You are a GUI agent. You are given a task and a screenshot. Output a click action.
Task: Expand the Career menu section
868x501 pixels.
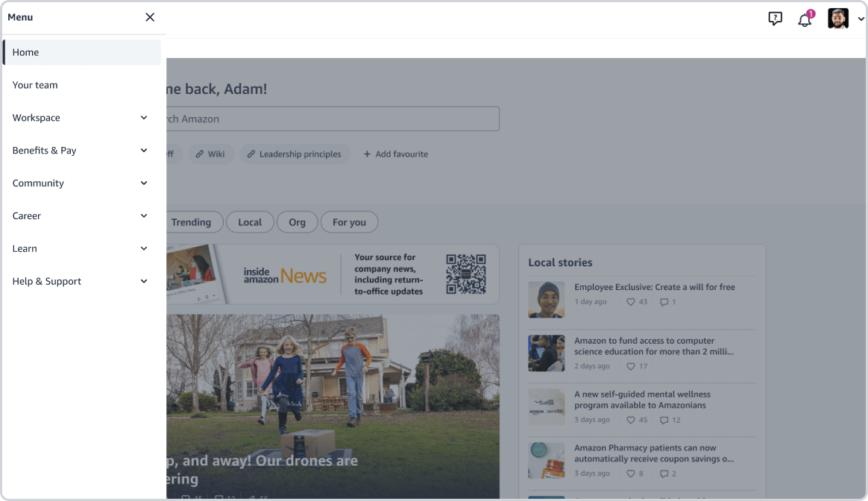tap(82, 215)
